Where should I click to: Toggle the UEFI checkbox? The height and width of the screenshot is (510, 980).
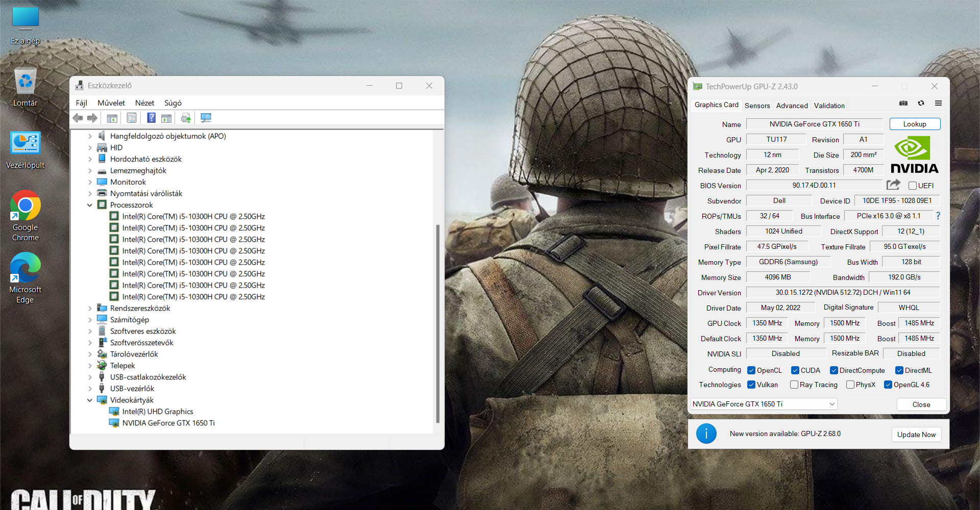pyautogui.click(x=912, y=186)
